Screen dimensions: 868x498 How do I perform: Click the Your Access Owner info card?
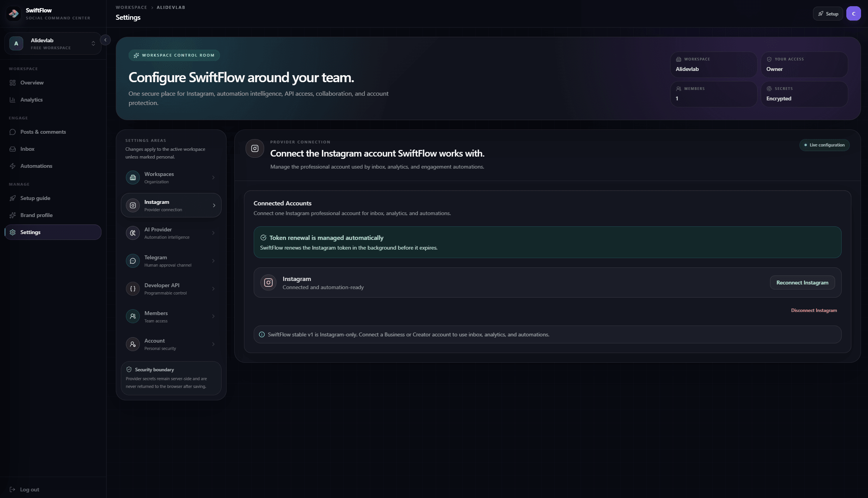[804, 65]
